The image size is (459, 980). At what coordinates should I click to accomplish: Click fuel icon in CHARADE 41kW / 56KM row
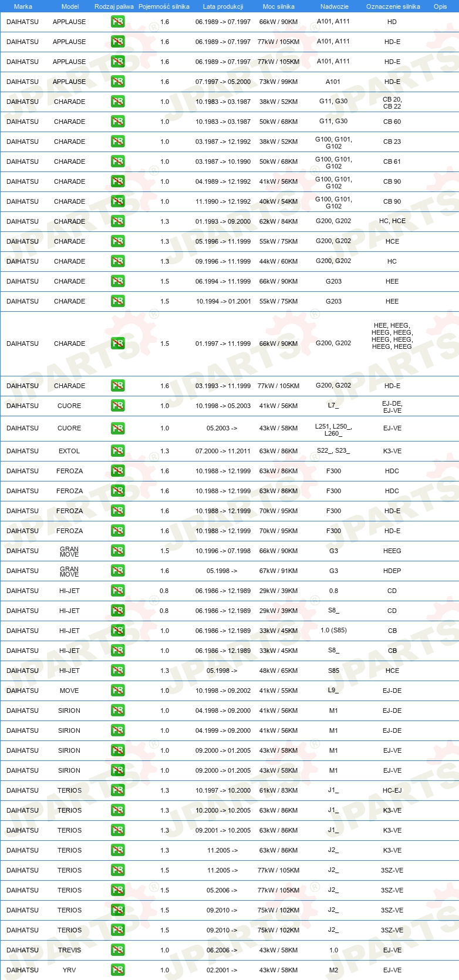(x=117, y=181)
